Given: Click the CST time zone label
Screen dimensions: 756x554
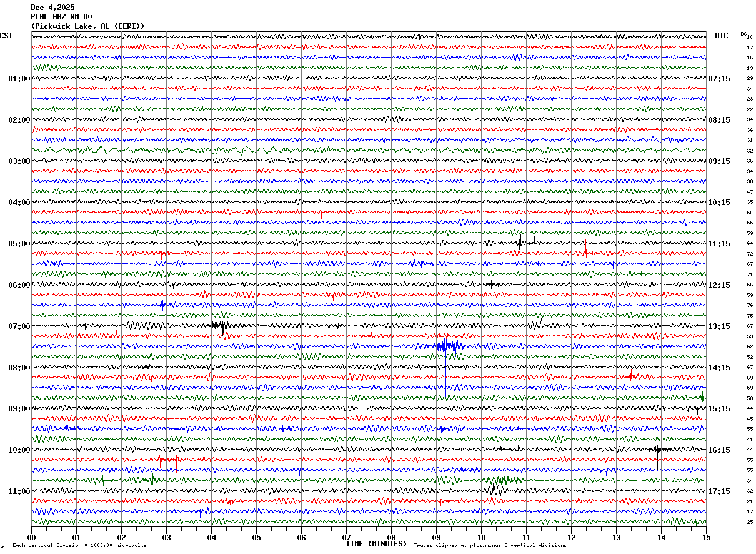Looking at the screenshot, I should click(x=6, y=36).
